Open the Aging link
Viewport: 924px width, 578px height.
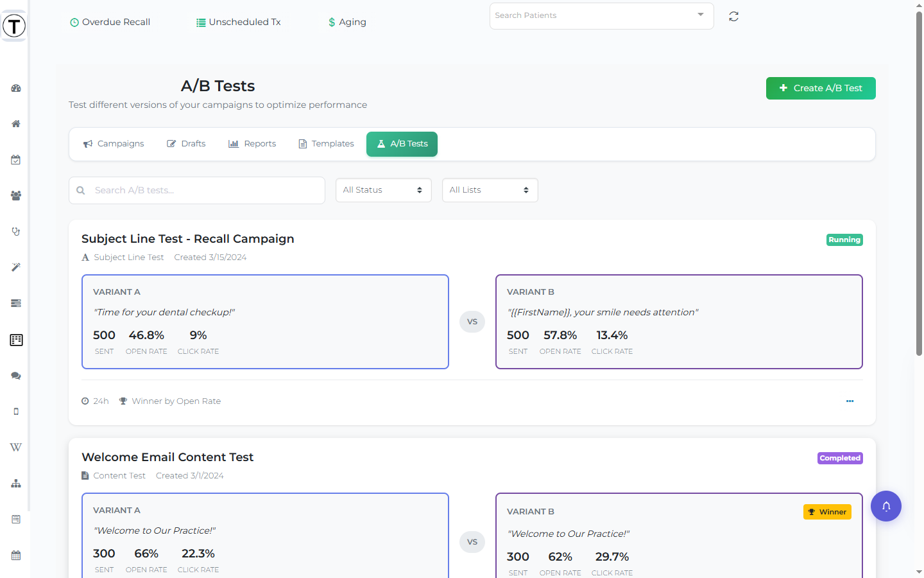(x=347, y=22)
